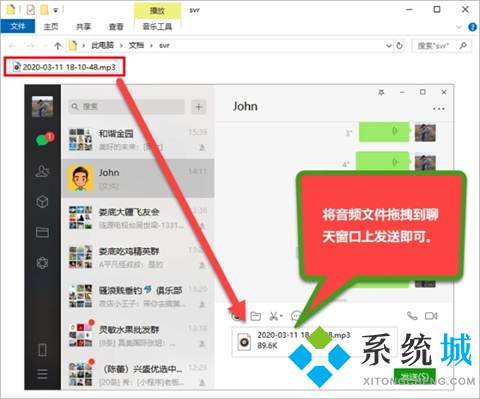Viewport: 480px width, 399px height.
Task: Select 2020-03-11 18-10-48.mp3 in Explorer
Action: click(x=64, y=67)
